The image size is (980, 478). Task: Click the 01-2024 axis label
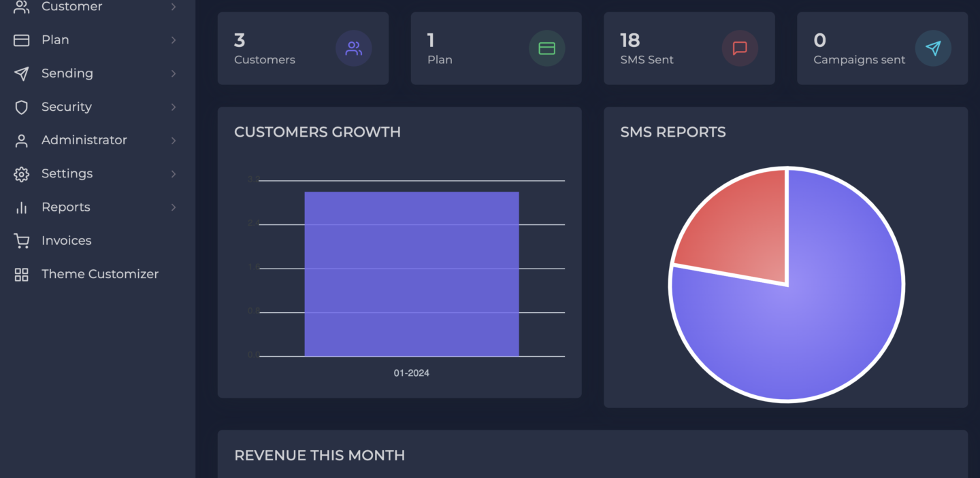pos(412,373)
